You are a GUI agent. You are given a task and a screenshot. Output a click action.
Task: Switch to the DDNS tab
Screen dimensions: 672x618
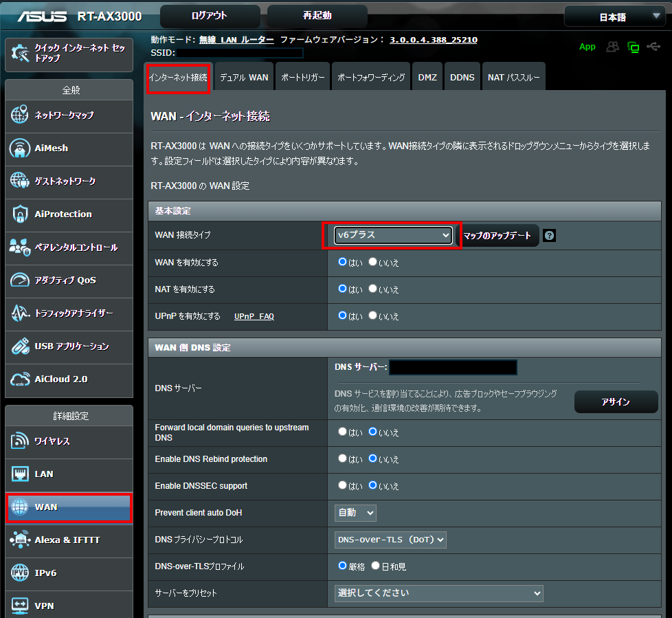tap(462, 77)
